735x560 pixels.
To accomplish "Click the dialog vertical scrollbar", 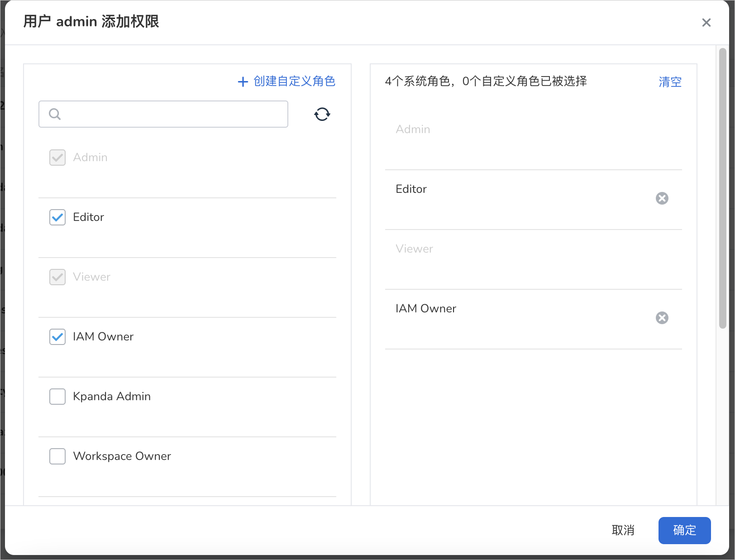I will (723, 188).
